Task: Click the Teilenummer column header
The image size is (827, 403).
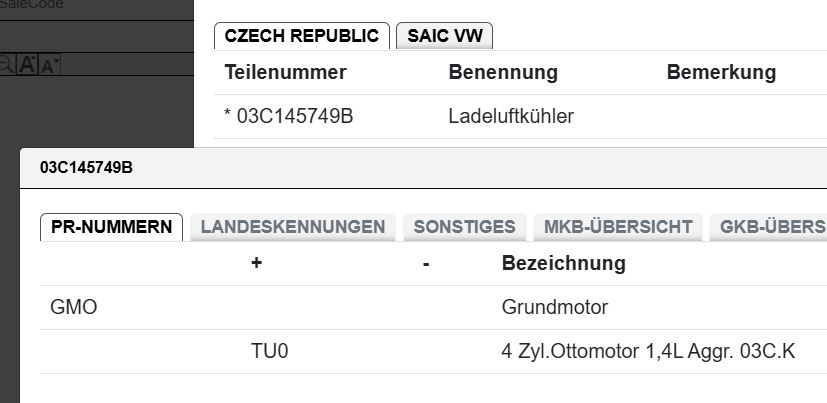Action: [x=285, y=73]
